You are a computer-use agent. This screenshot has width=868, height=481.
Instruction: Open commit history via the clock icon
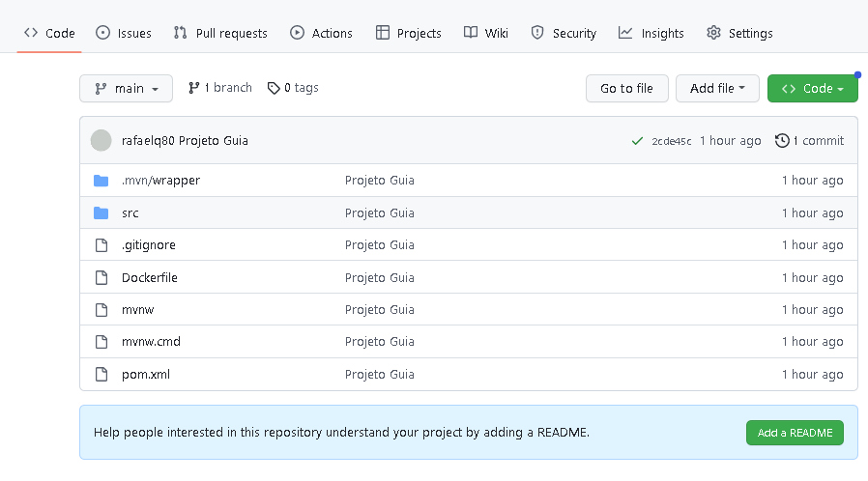[x=782, y=141]
